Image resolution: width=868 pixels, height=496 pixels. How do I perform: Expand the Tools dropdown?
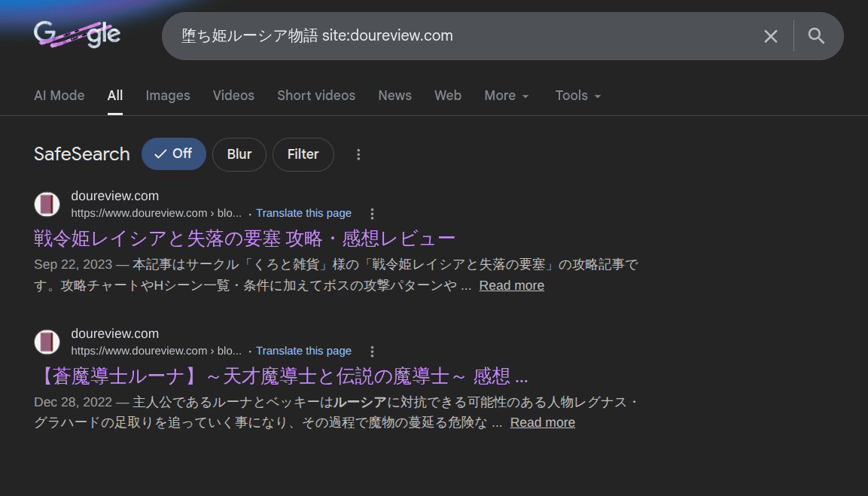point(578,96)
